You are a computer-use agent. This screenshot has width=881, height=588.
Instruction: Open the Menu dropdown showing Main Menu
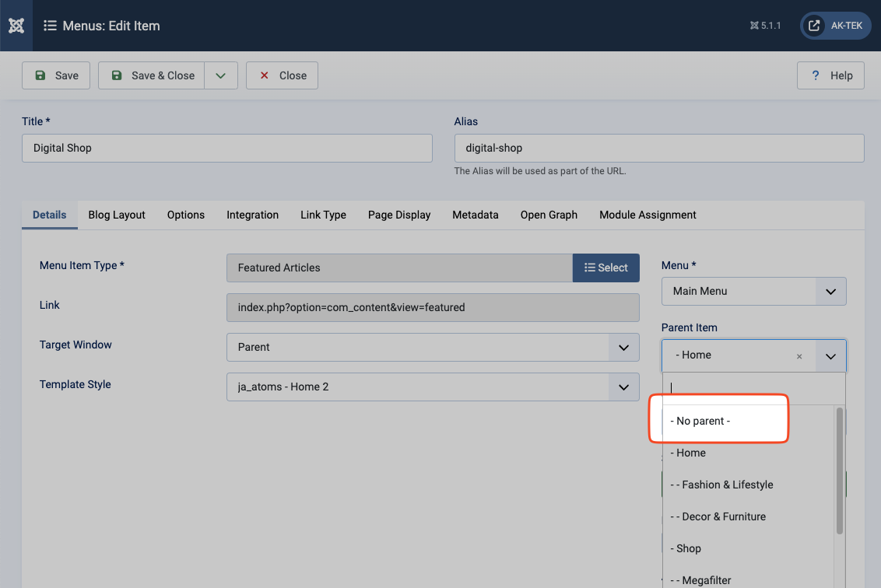click(x=753, y=291)
